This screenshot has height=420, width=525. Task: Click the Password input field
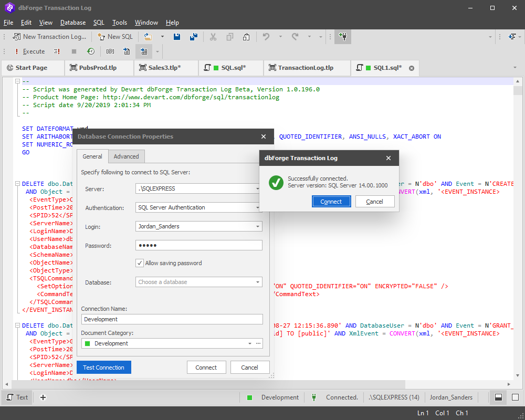(199, 246)
